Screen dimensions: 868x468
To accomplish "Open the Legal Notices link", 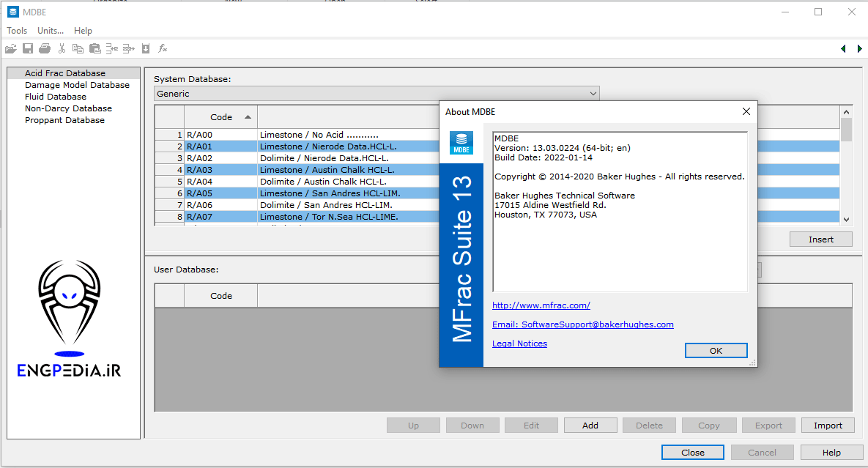I will click(519, 343).
